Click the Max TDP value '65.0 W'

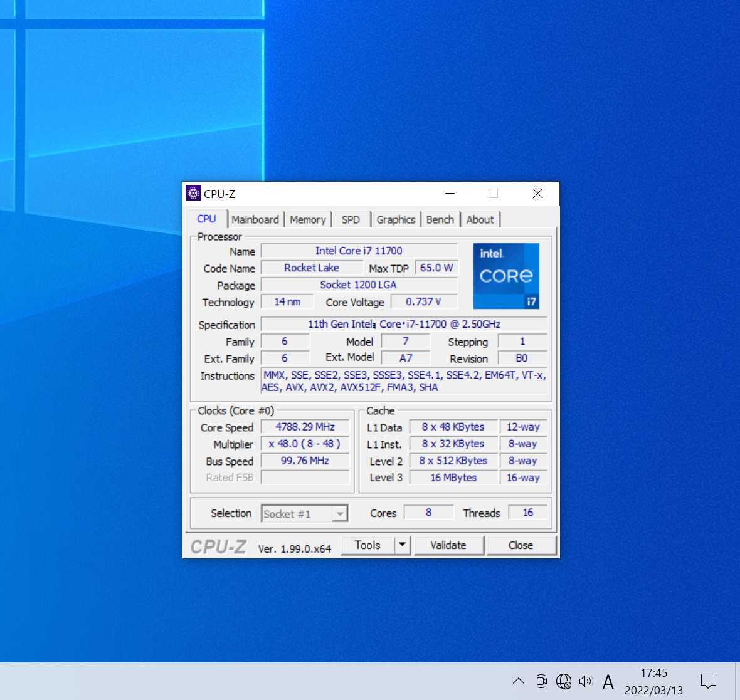[436, 268]
